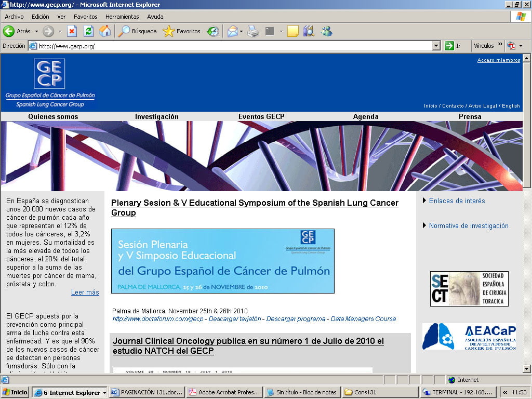Click the Research books toolbar icon
532x399 pixels.
point(309,31)
